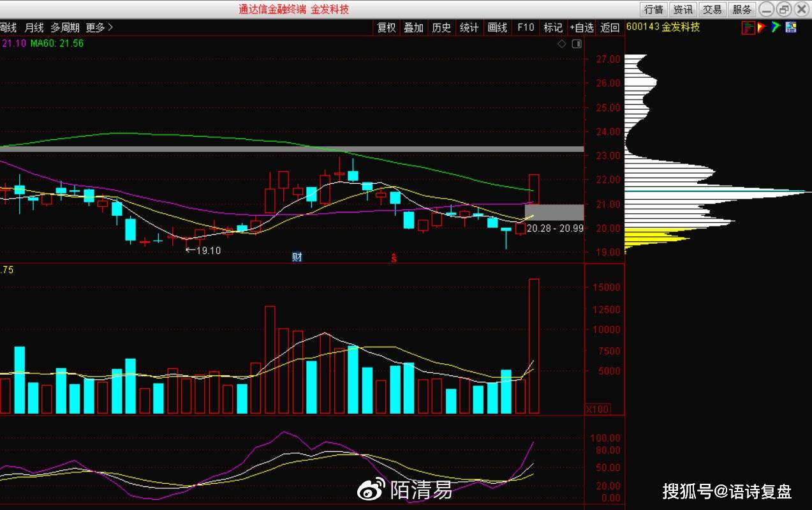Open the 行情 menu
This screenshot has width=812, height=510.
[x=654, y=10]
